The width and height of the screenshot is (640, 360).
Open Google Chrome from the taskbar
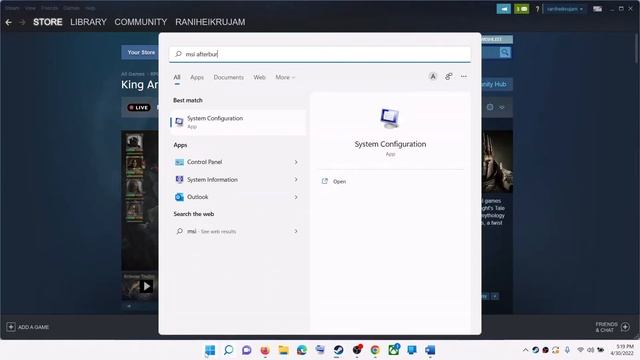(x=375, y=350)
